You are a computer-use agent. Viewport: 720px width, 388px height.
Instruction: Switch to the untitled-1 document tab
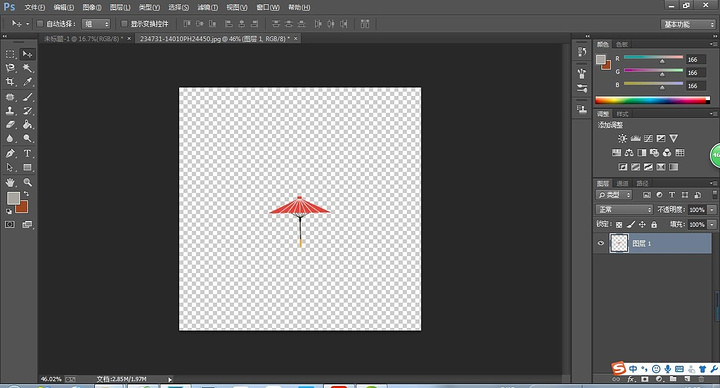(84, 39)
